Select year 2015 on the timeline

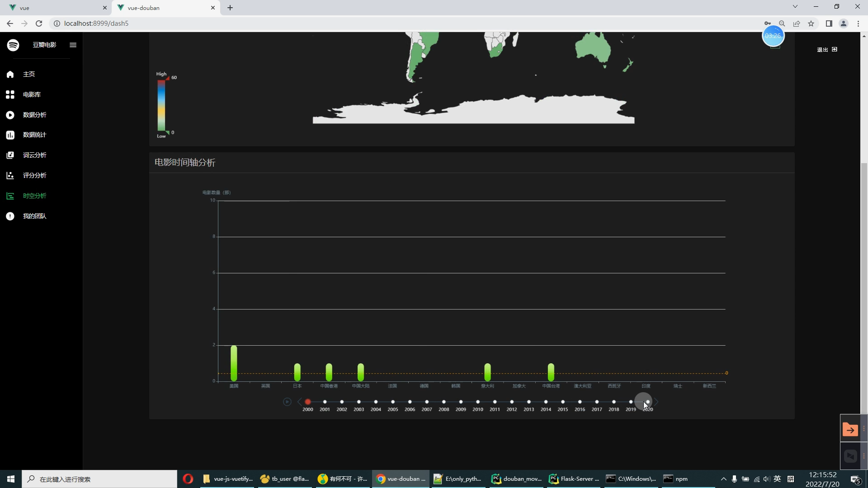[563, 402]
